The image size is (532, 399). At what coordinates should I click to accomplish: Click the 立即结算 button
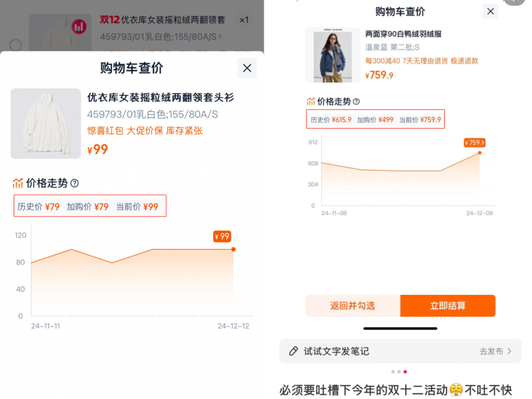[x=448, y=306]
